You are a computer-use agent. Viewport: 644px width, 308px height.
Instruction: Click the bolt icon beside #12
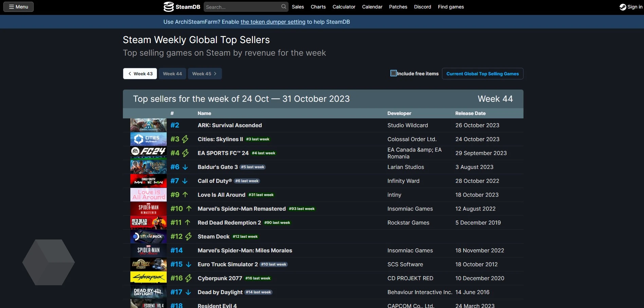tap(188, 236)
